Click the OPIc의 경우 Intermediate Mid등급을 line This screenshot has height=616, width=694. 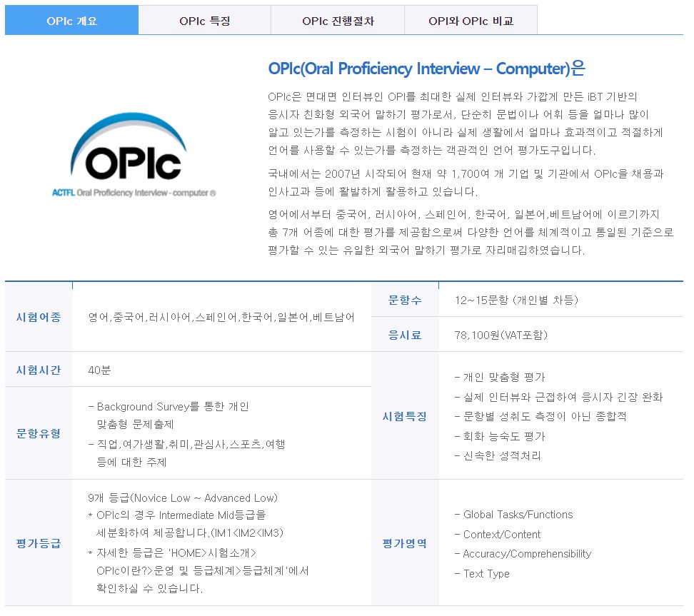(x=177, y=515)
